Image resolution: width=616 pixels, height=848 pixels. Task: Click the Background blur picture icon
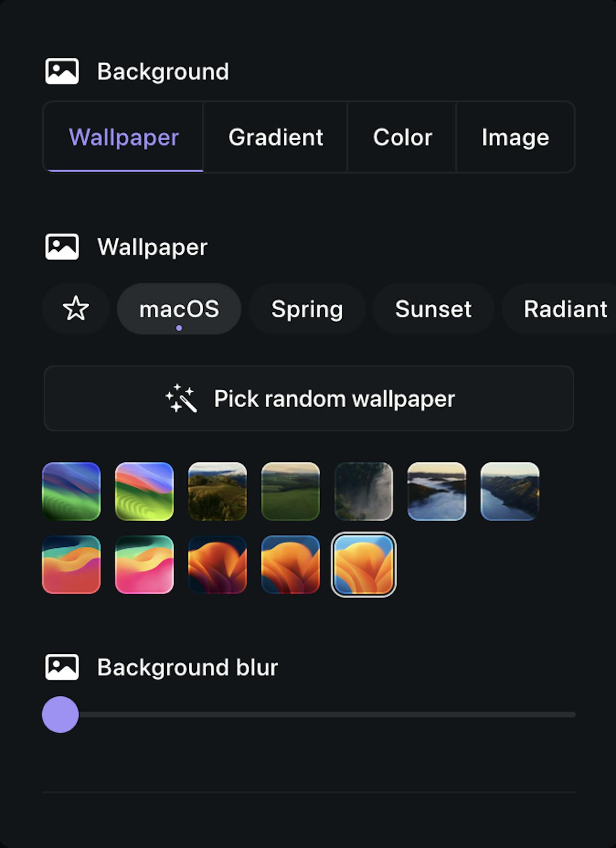click(62, 667)
